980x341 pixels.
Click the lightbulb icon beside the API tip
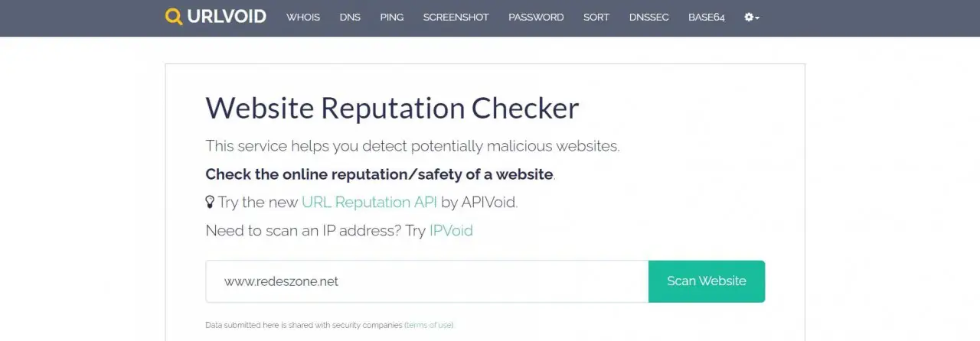click(x=210, y=202)
